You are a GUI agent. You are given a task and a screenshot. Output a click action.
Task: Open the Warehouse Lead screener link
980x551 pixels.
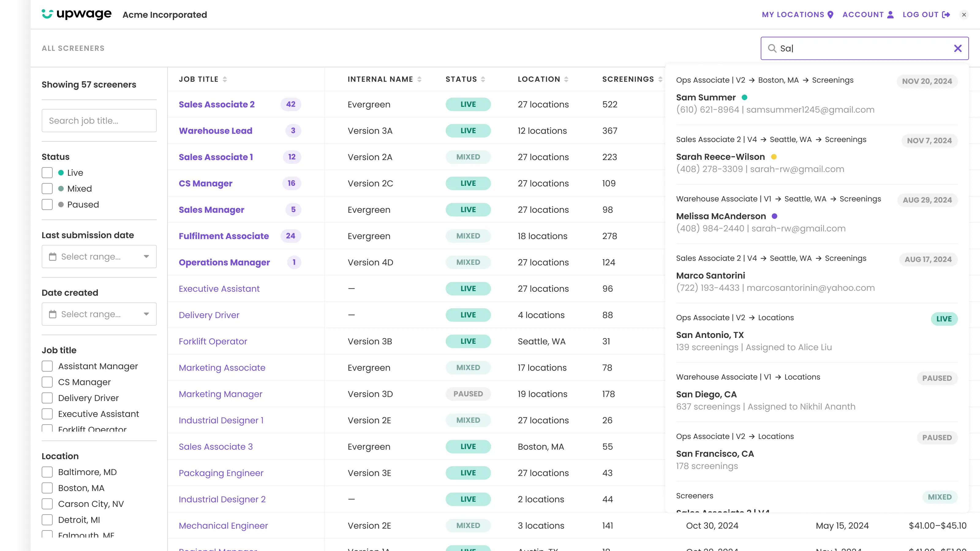pos(215,130)
